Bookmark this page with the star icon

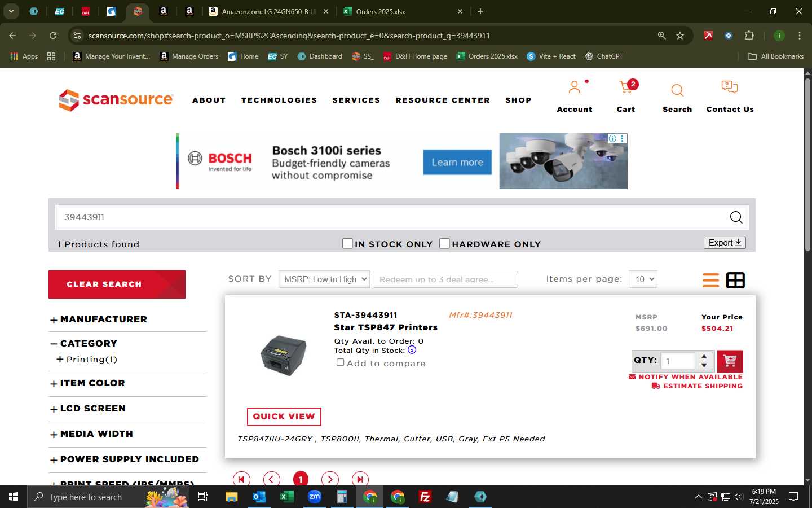[680, 36]
